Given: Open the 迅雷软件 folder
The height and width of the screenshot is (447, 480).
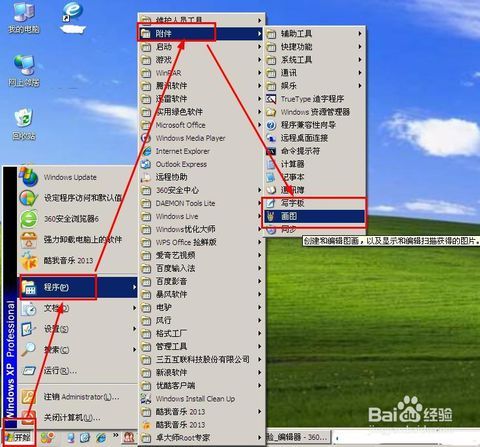Looking at the screenshot, I should [x=201, y=99].
